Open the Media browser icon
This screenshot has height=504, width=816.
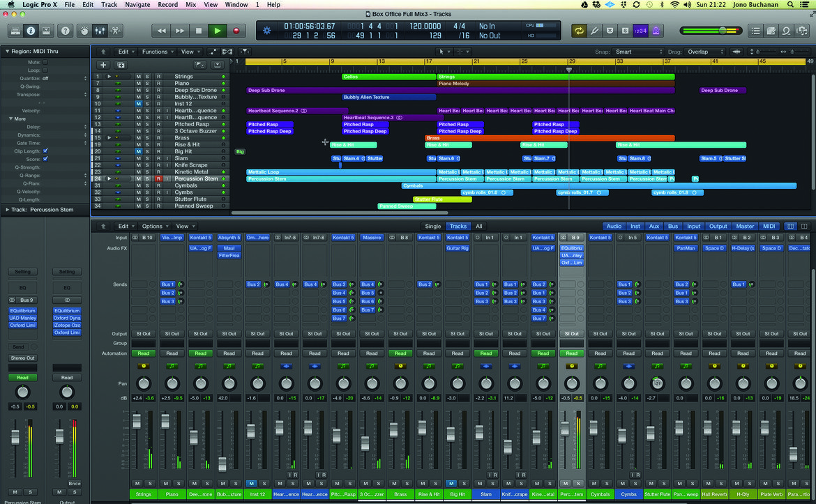click(x=802, y=31)
